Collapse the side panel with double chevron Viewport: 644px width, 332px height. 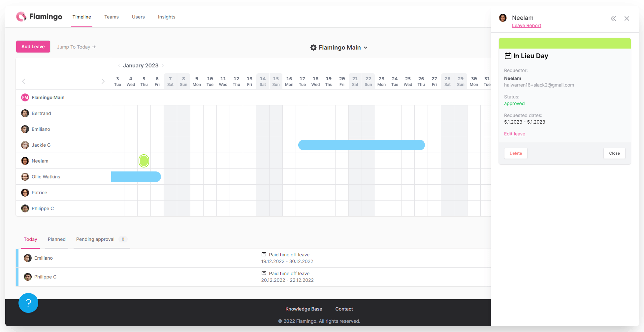[613, 18]
